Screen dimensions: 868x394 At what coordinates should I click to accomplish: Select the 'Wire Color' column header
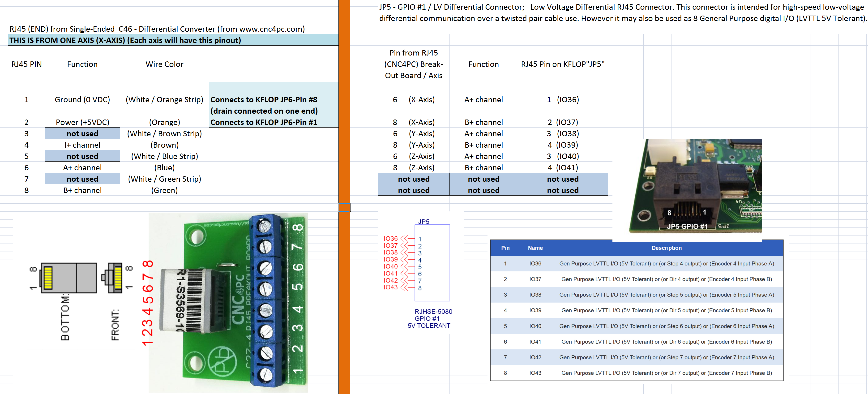164,64
